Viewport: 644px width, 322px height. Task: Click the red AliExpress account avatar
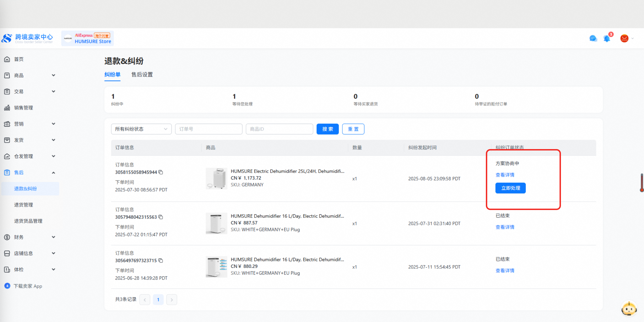click(624, 38)
